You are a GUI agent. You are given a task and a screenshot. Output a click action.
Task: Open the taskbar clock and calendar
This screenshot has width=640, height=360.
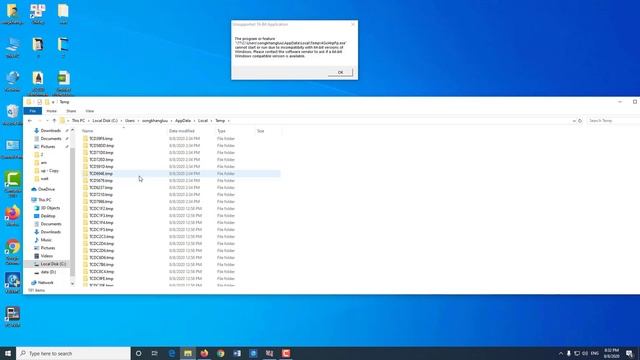(611, 353)
